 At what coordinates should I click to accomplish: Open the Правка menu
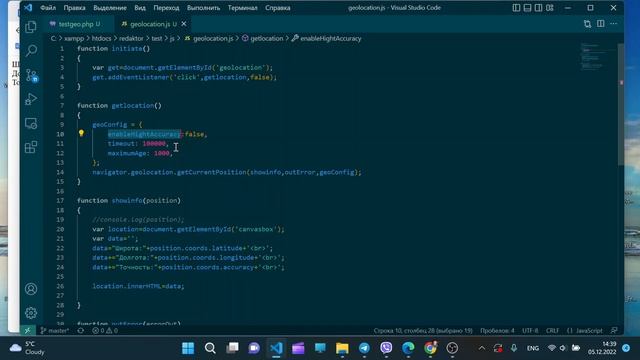[x=74, y=8]
